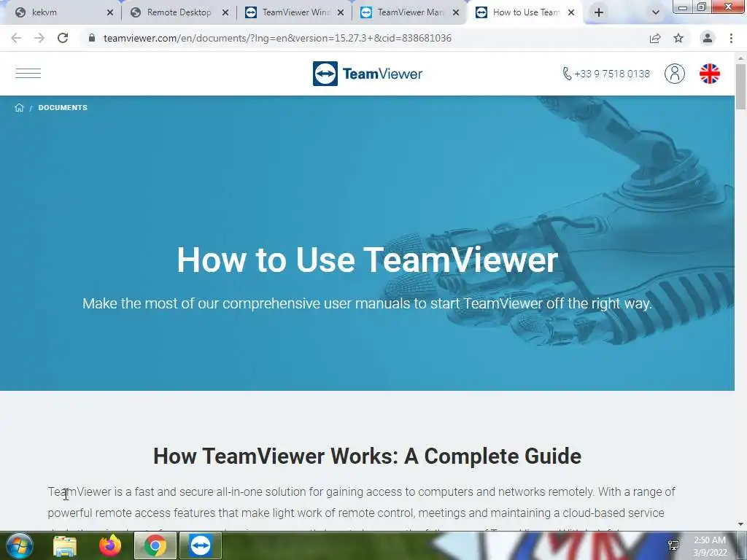The width and height of the screenshot is (747, 560).
Task: Click Chrome taskbar icon
Action: 155,546
